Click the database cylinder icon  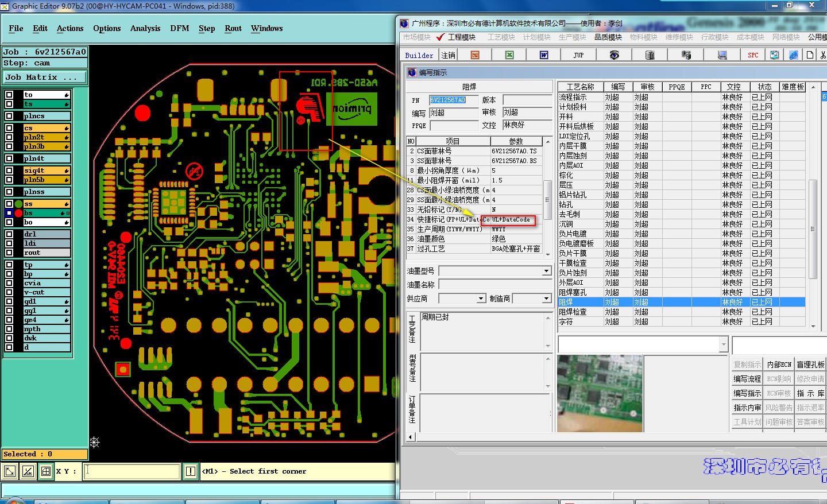pyautogui.click(x=650, y=55)
